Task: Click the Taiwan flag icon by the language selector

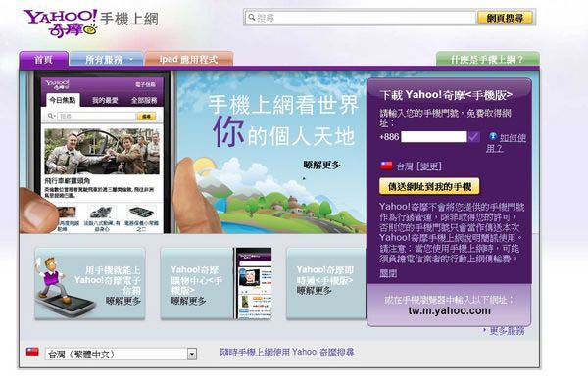Action: (32, 352)
